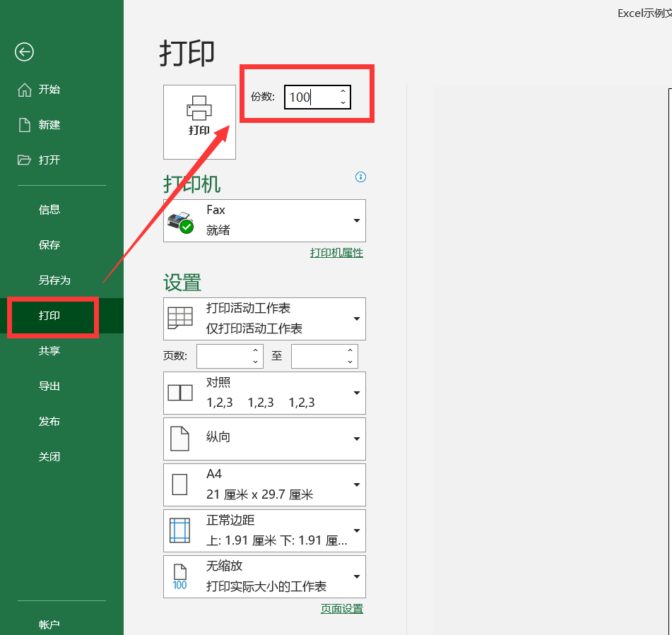The height and width of the screenshot is (635, 672).
Task: Open the no scaling dropdown
Action: click(264, 577)
